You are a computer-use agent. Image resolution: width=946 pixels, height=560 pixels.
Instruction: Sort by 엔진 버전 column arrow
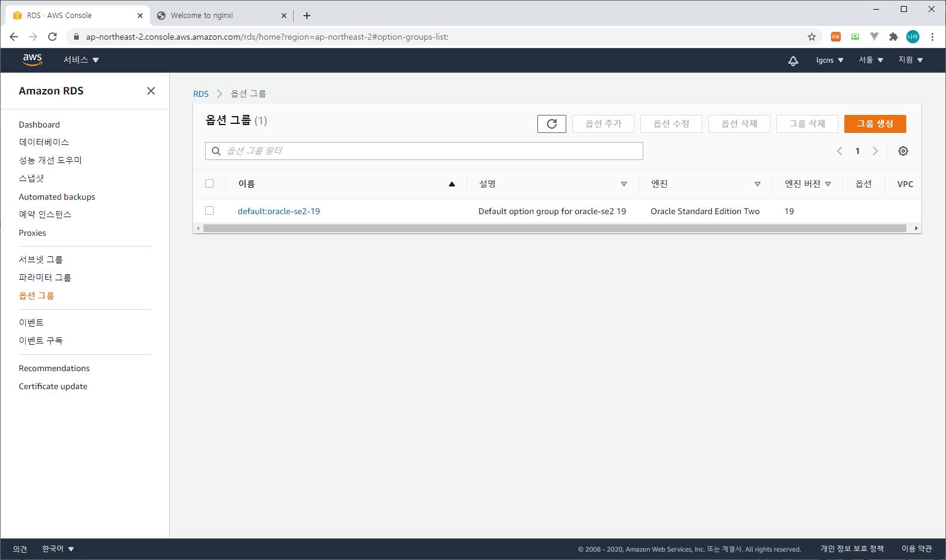pyautogui.click(x=828, y=184)
